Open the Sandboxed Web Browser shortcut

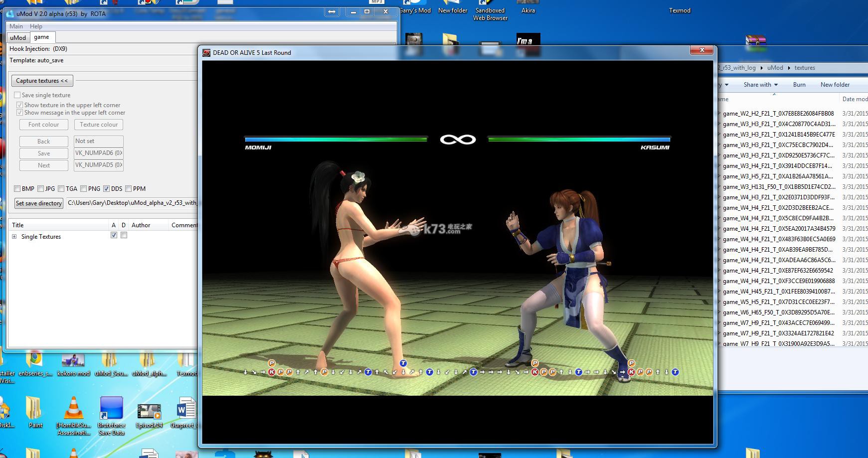490,10
